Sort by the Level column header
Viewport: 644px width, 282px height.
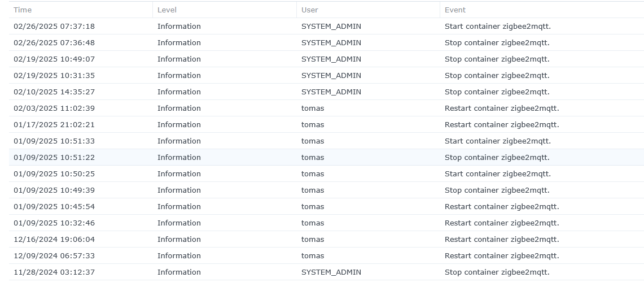coord(167,10)
